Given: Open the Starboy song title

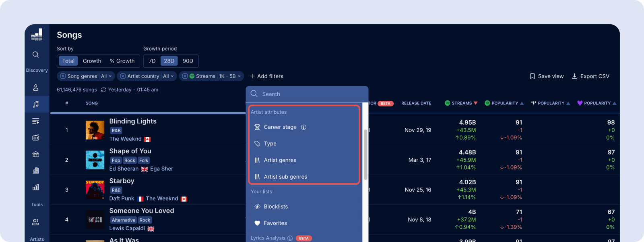Looking at the screenshot, I should 122,181.
